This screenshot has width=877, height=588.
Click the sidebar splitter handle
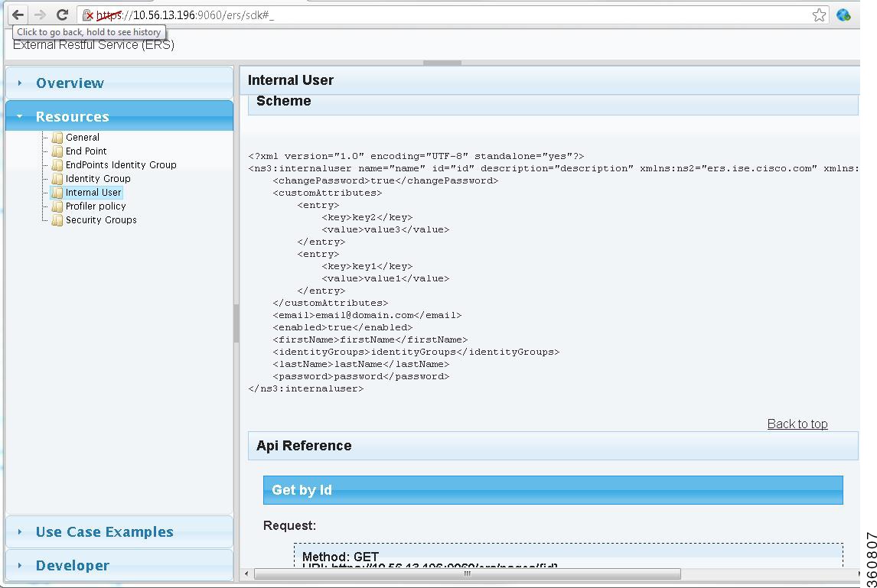coord(236,323)
